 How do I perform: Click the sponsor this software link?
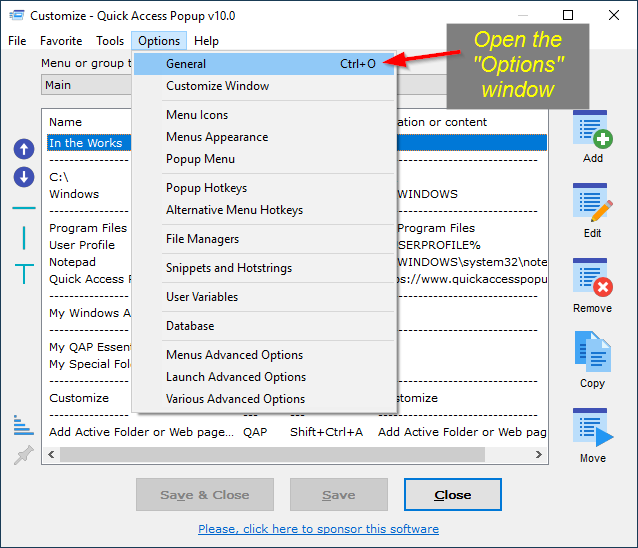318,529
